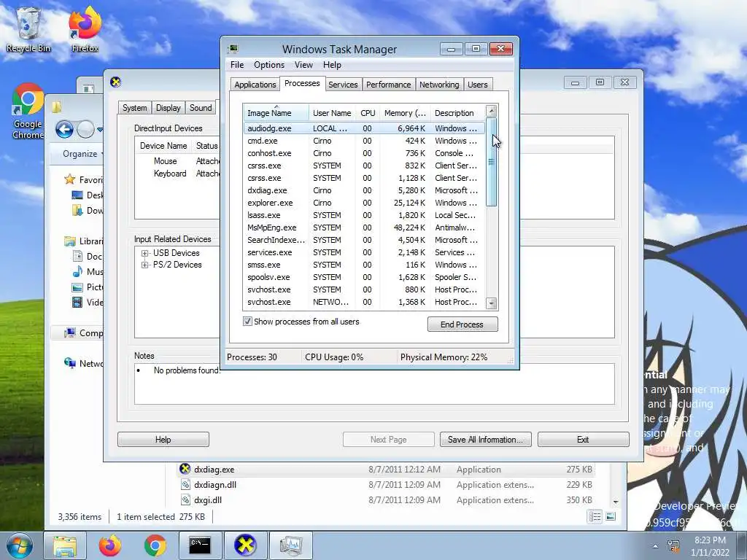This screenshot has width=747, height=560.
Task: Click Explorer back navigation arrow
Action: coord(64,129)
